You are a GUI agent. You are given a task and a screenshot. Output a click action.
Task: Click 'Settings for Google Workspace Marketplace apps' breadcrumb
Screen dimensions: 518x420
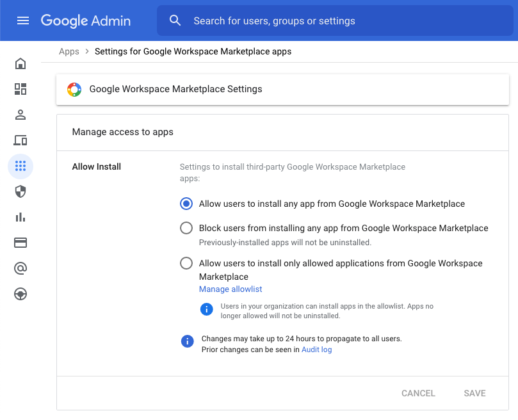point(193,52)
